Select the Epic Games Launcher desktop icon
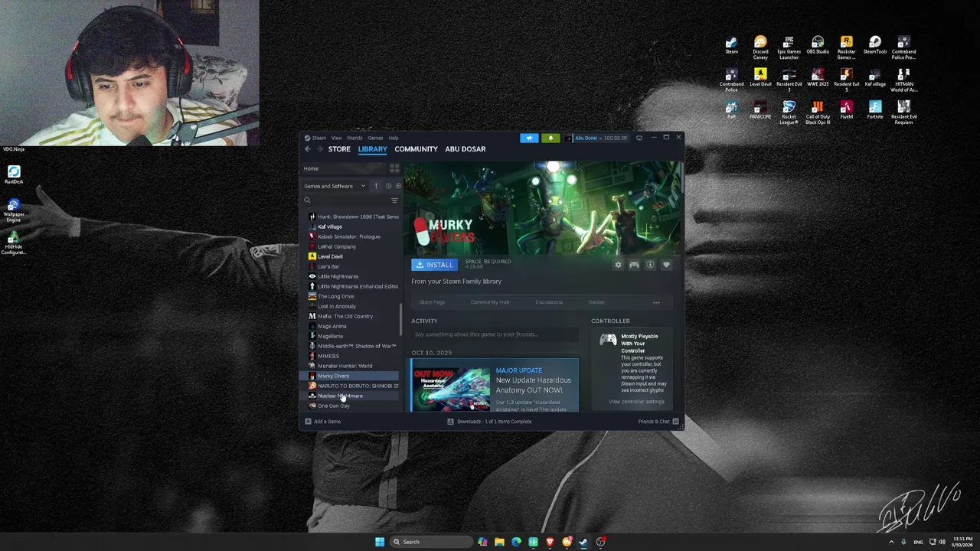Image resolution: width=980 pixels, height=551 pixels. point(789,48)
